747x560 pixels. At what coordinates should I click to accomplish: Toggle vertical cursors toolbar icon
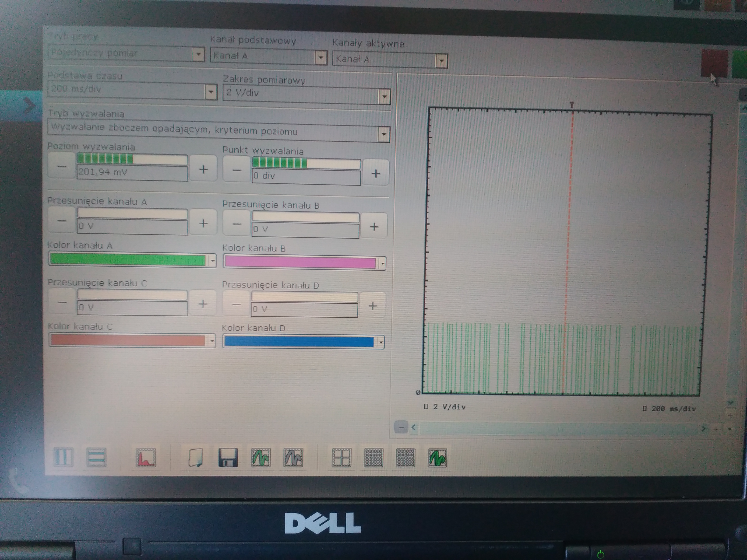[63, 457]
